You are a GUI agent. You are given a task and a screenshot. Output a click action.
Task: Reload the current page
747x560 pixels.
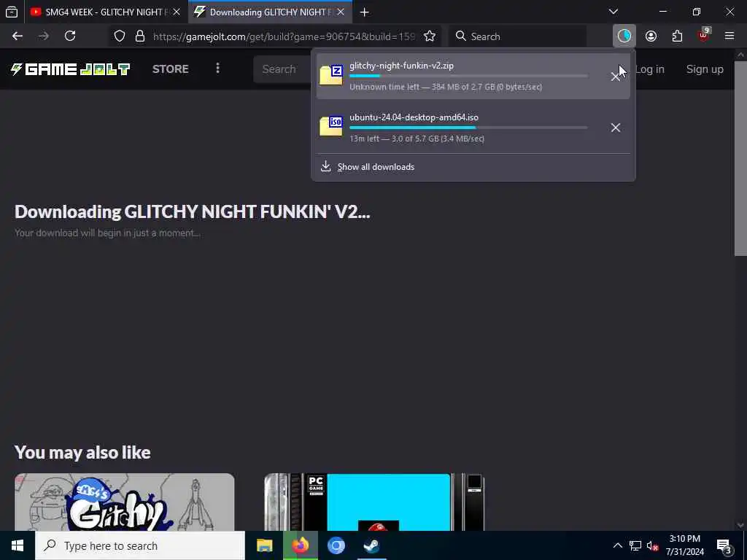coord(70,36)
